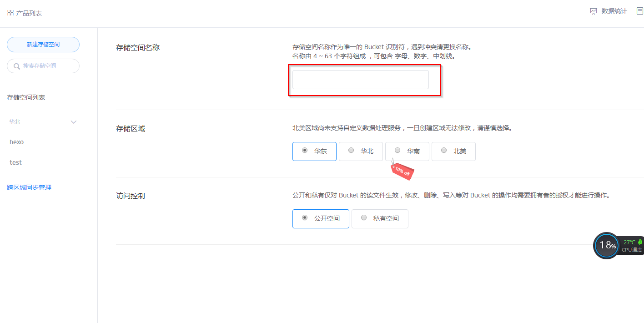Open the hexo bucket
644x323 pixels.
(16, 142)
